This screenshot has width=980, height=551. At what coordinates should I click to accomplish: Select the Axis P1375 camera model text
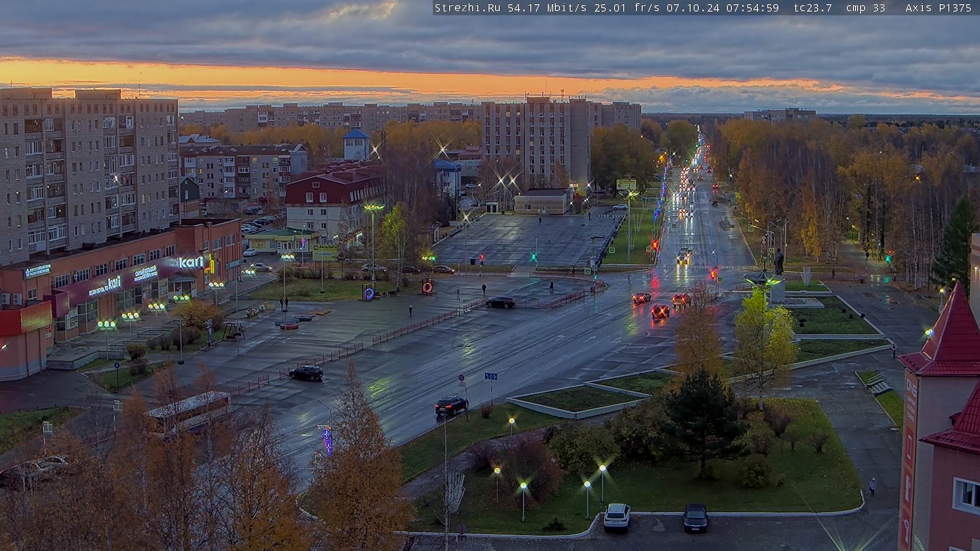[938, 8]
